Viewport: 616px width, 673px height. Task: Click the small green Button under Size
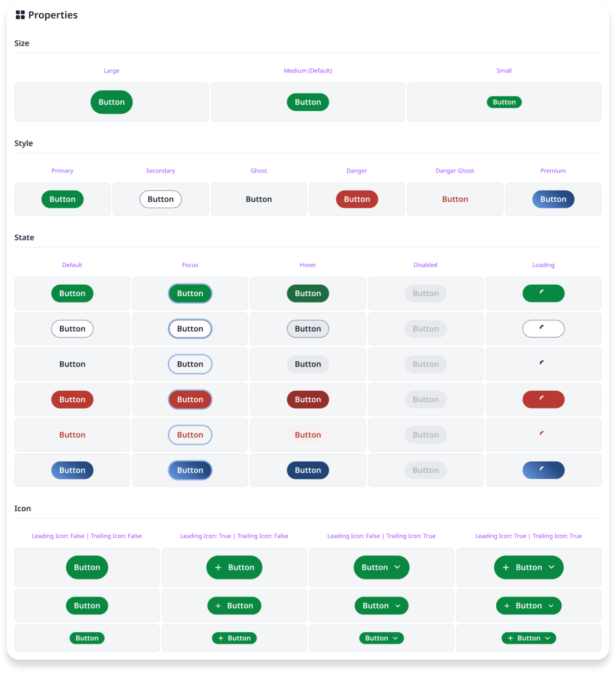[x=504, y=102]
